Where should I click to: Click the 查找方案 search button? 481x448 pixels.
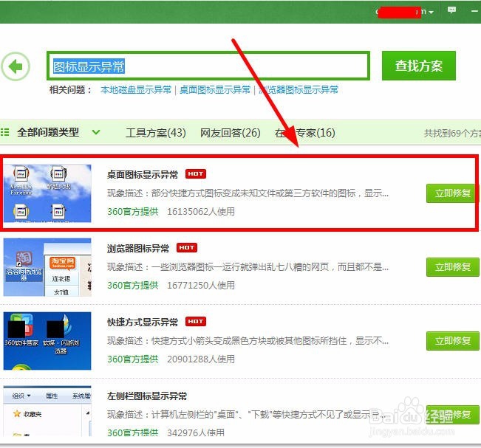[x=419, y=66]
